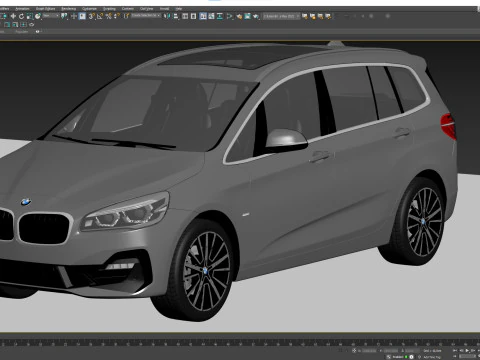The width and height of the screenshot is (480, 360).
Task: Open the Customize menu
Action: [x=89, y=9]
